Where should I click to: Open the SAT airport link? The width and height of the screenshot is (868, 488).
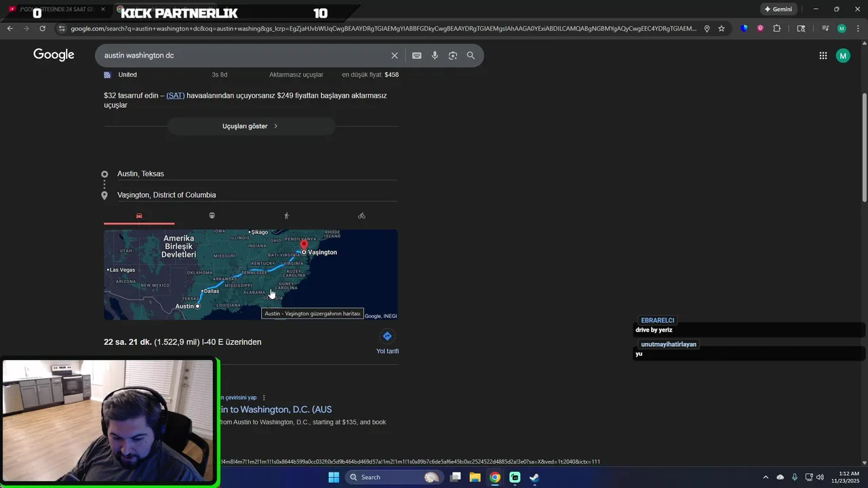pos(176,96)
